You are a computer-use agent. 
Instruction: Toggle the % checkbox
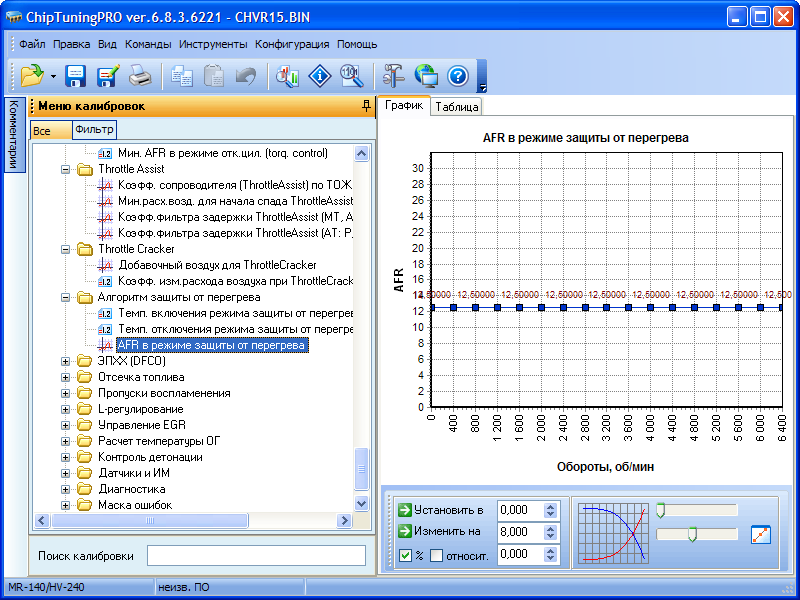click(x=405, y=555)
